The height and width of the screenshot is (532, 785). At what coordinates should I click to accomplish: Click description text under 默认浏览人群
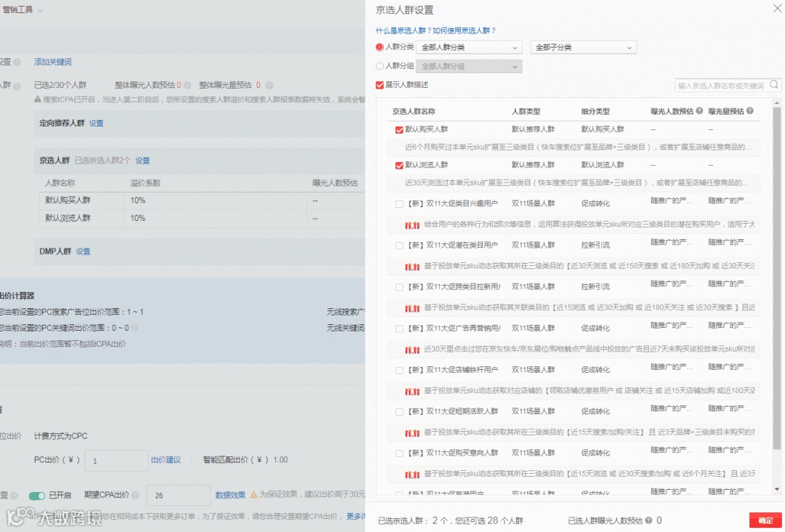576,182
